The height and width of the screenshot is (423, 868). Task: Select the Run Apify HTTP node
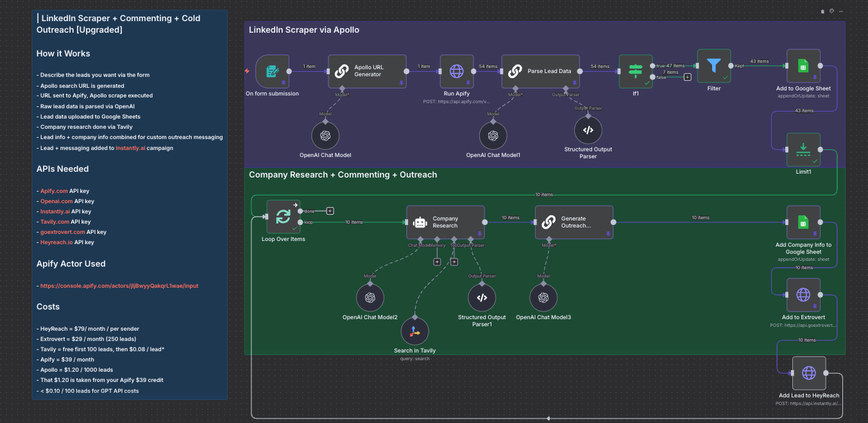(x=457, y=71)
